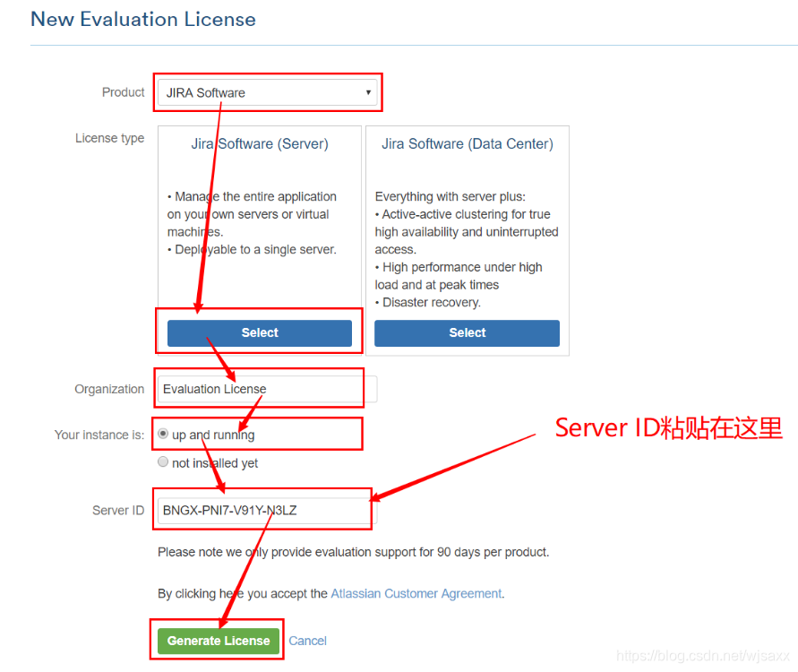Screen dimensions: 798x672
Task: Click the 'Jira Software (Server)' card title
Action: coord(260,144)
